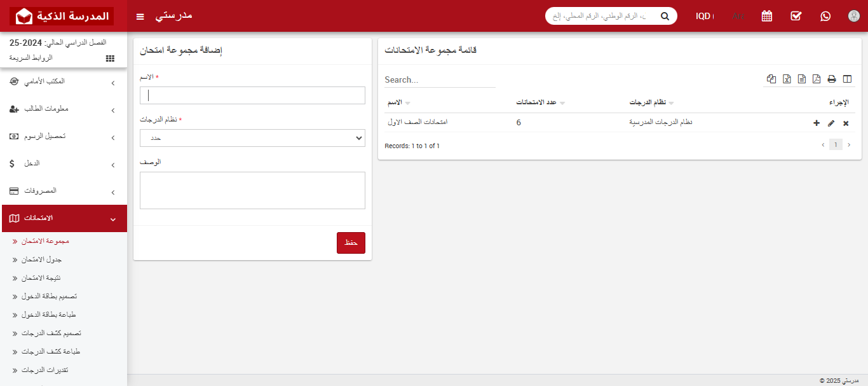868x386 pixels.
Task: Click the الاسم name input field
Action: [x=252, y=95]
